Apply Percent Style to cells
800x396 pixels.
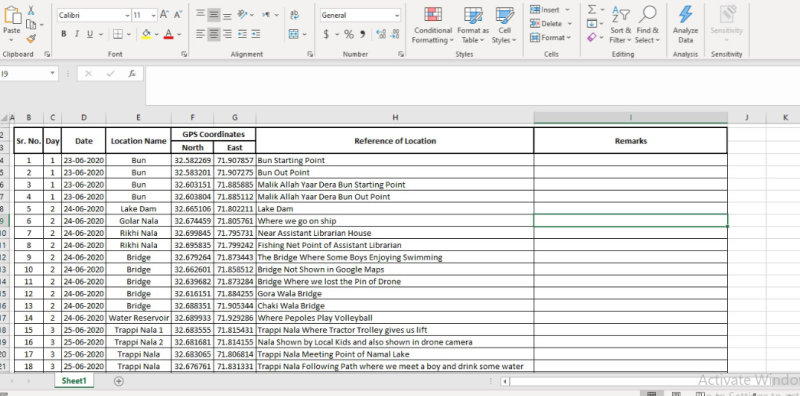349,34
